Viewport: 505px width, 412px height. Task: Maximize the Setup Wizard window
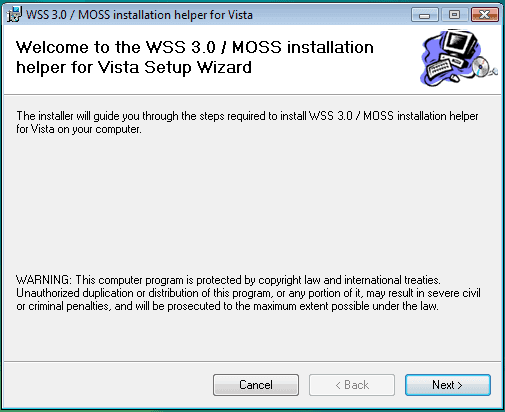(454, 15)
